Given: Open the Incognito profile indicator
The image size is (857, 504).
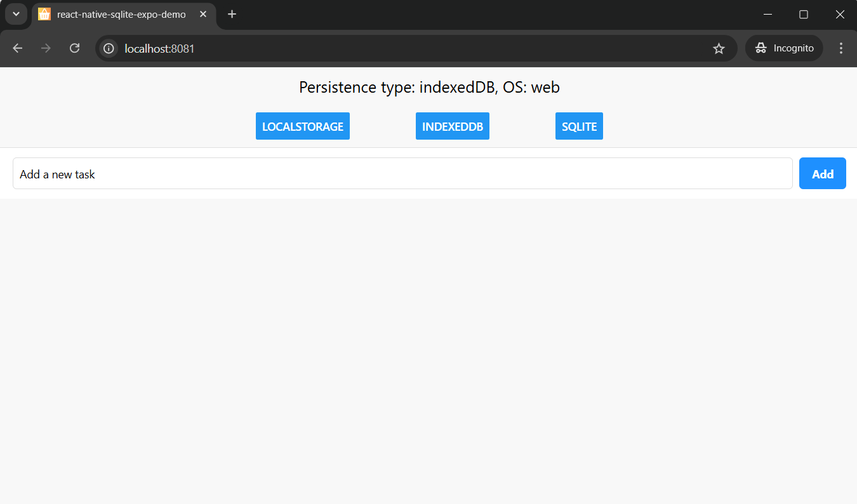Looking at the screenshot, I should [784, 48].
